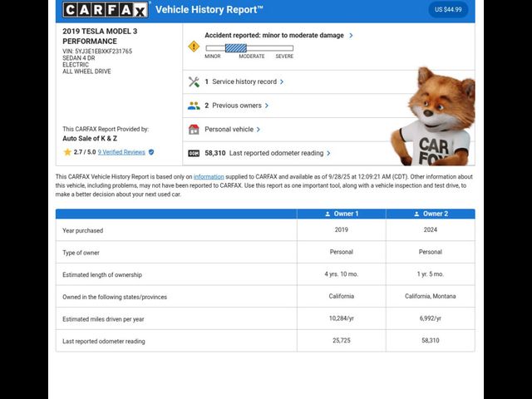Viewport: 532px width, 399px height.
Task: Click the US $44.99 price button
Action: pyautogui.click(x=448, y=10)
